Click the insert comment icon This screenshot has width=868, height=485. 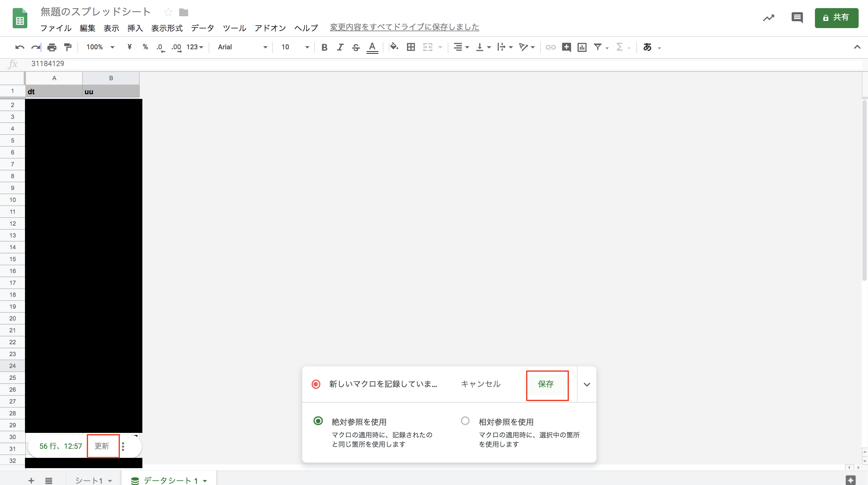coord(566,47)
